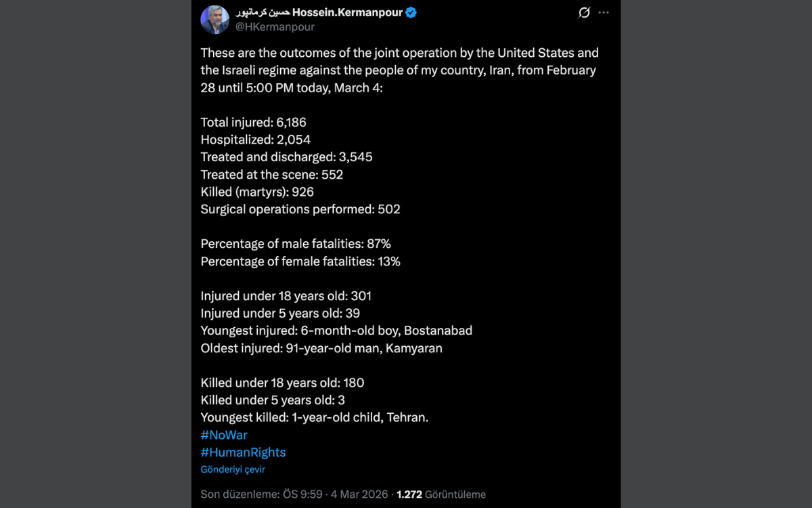Open Hossein Kermanpour's profile avatar
812x508 pixels.
coord(215,20)
